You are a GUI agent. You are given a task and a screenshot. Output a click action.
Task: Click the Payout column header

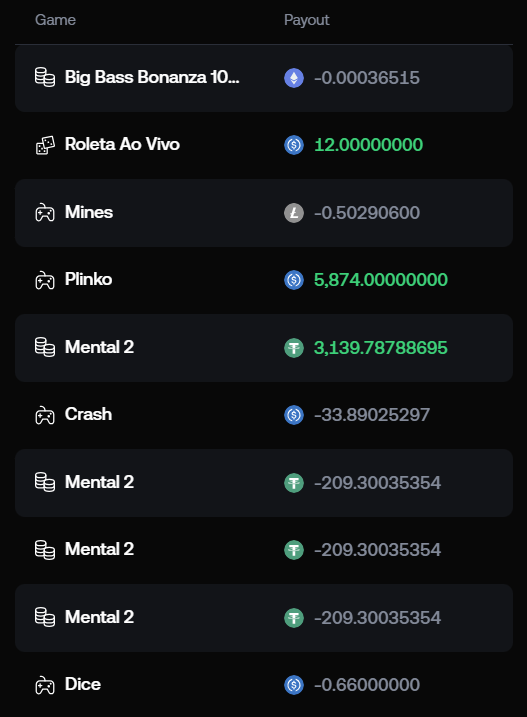(x=307, y=20)
